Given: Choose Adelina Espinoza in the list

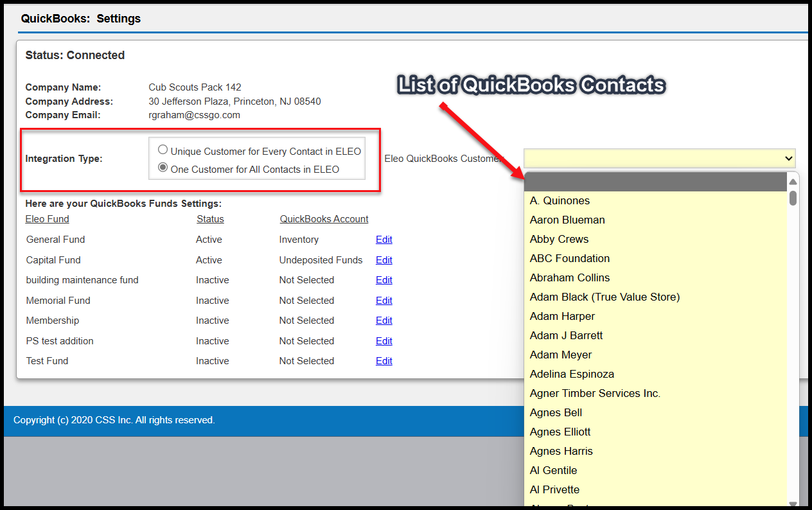Looking at the screenshot, I should point(655,374).
